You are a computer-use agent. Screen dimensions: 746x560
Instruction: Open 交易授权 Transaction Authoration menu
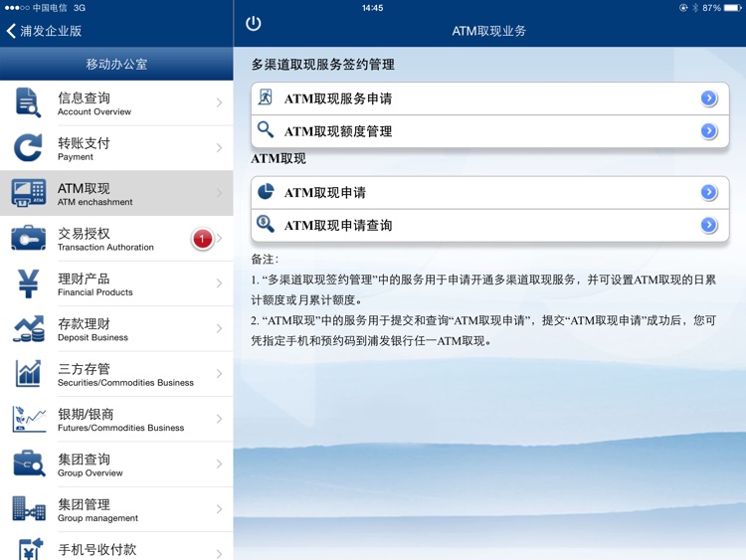116,239
